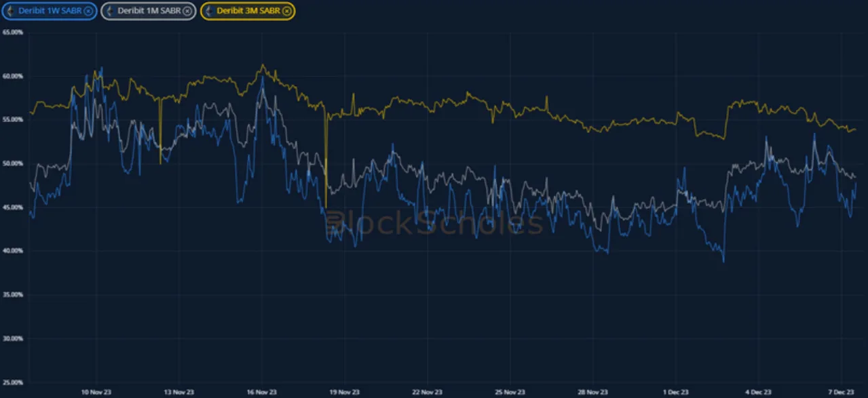Click the 25 Nov 23 date label
This screenshot has height=398, width=868.
pyautogui.click(x=510, y=393)
